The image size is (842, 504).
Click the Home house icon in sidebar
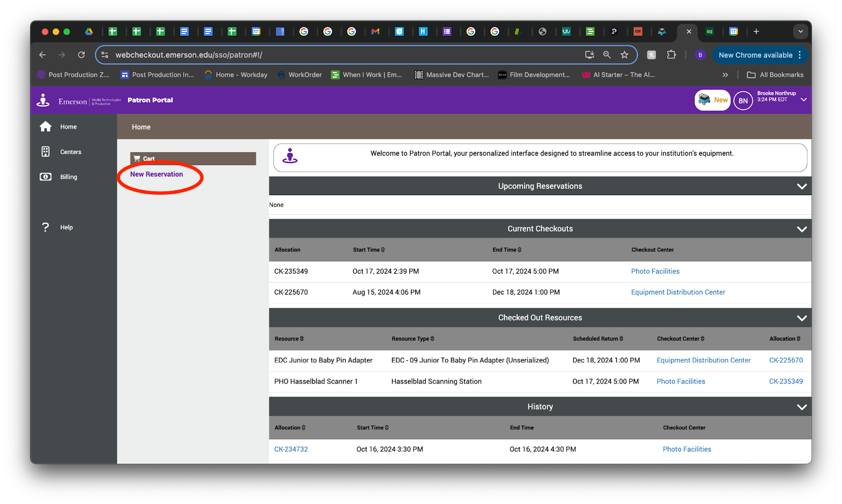coord(46,127)
